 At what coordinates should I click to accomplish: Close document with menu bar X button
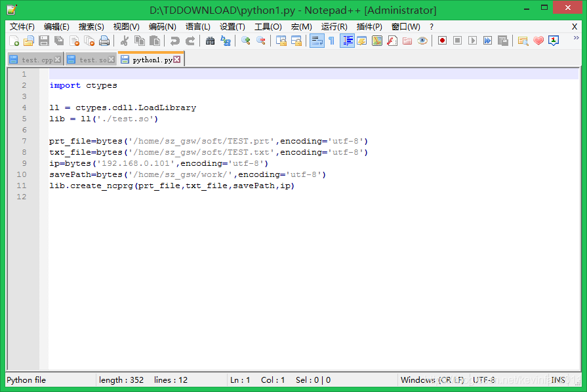tap(575, 27)
